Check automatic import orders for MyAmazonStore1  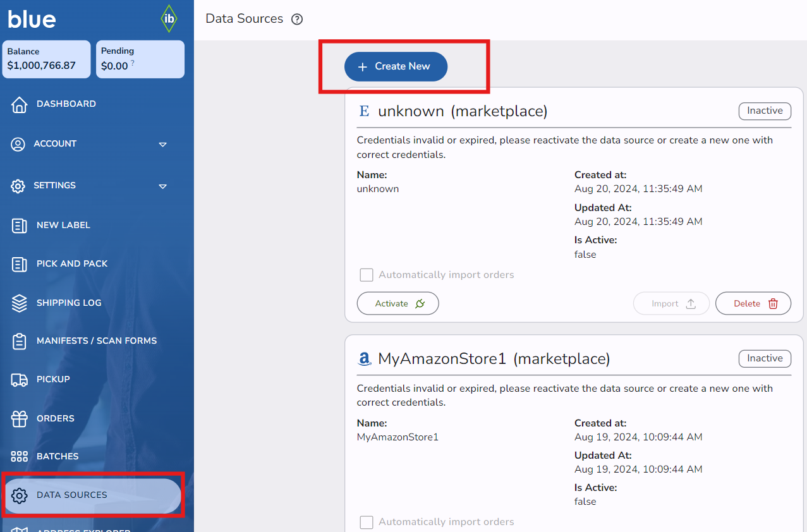click(367, 522)
